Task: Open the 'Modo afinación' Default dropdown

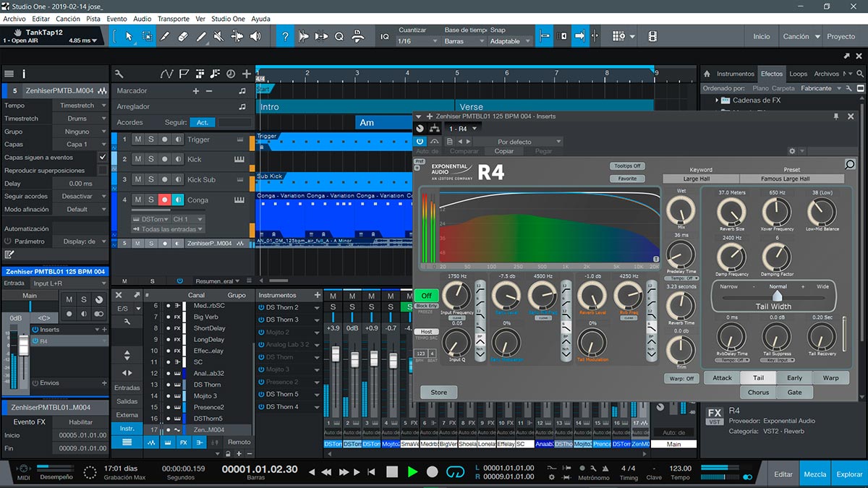Action: tap(82, 209)
